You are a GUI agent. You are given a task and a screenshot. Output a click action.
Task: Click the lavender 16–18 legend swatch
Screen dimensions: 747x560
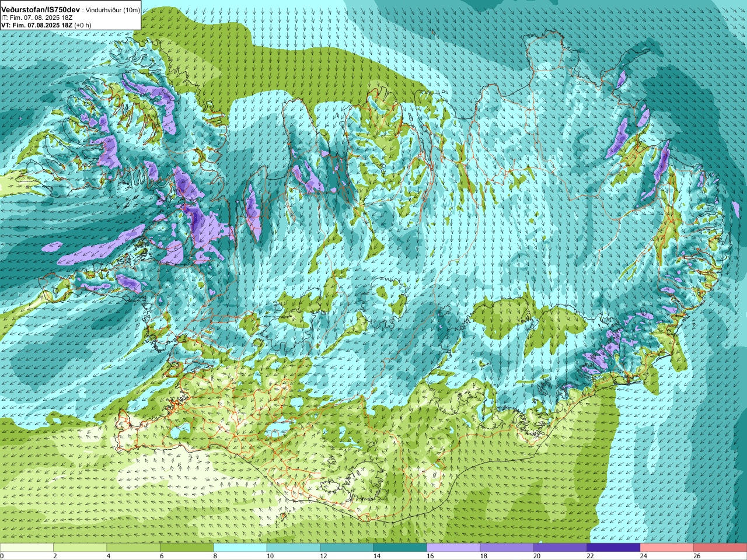tap(453, 548)
